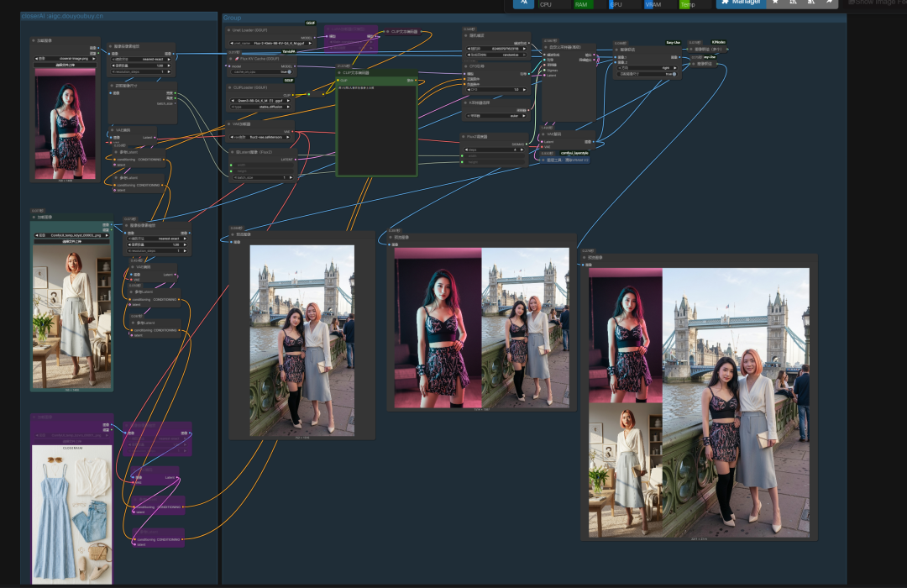The image size is (907, 588).
Task: Open the euler sampler dropdown
Action: point(497,116)
